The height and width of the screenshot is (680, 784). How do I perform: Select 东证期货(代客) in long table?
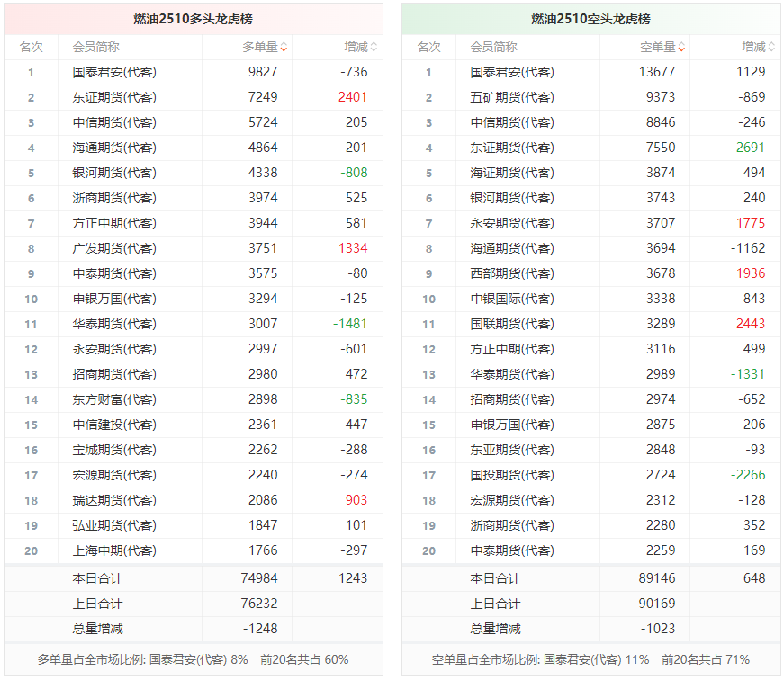click(114, 97)
